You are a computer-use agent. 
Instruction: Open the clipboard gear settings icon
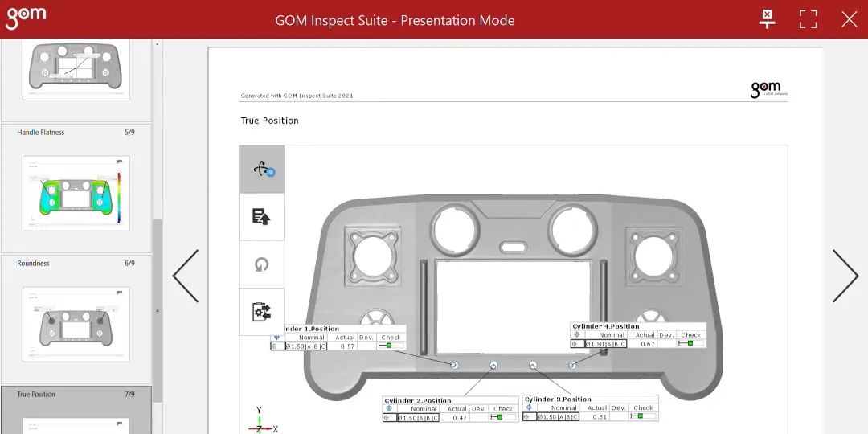(x=262, y=312)
